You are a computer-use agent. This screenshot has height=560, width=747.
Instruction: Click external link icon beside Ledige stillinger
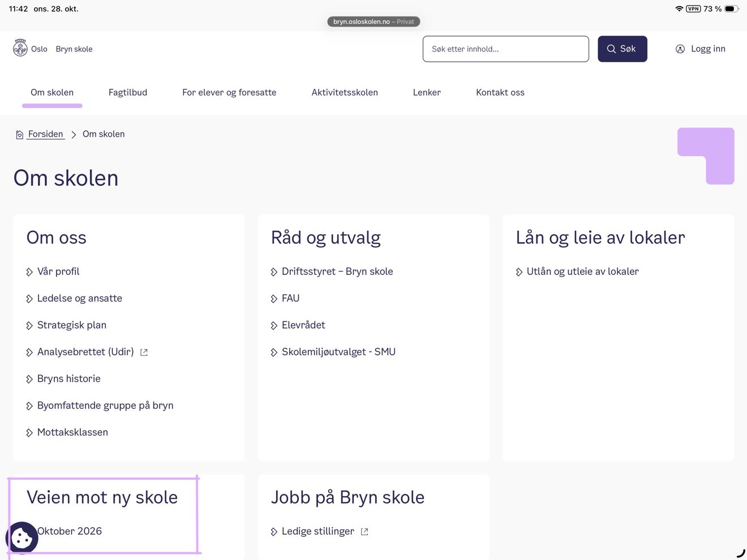[x=364, y=532]
